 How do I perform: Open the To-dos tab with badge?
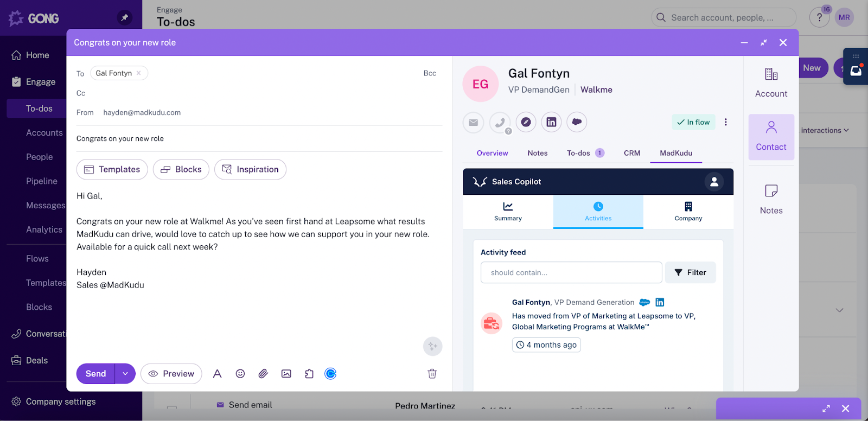[x=585, y=153]
